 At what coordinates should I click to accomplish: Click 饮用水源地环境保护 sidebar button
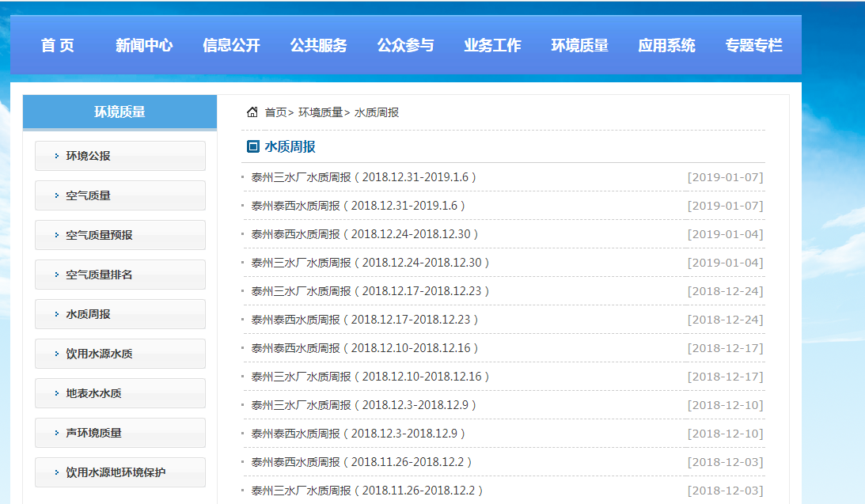tap(120, 472)
